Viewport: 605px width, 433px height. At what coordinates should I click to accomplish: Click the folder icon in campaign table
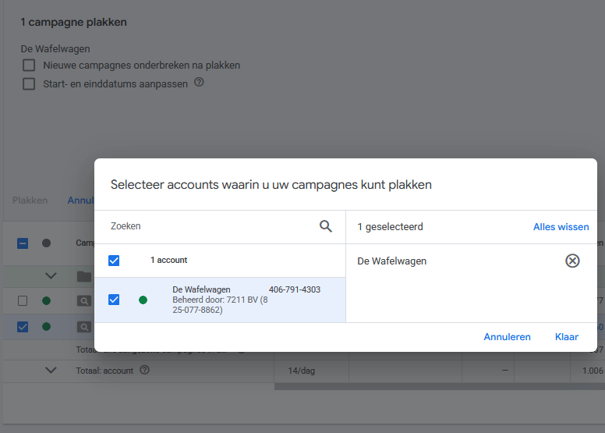click(84, 276)
